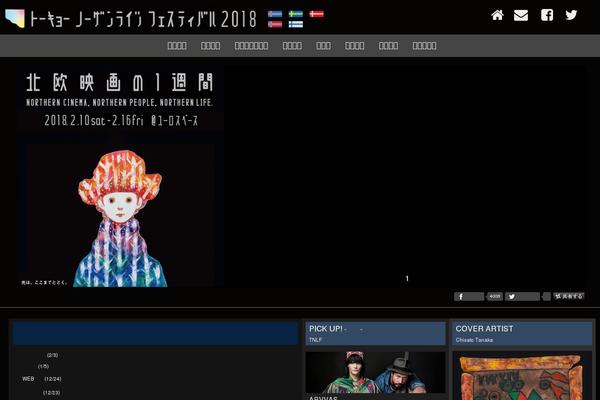
Task: Click the 4008 like count badge
Action: 494,297
